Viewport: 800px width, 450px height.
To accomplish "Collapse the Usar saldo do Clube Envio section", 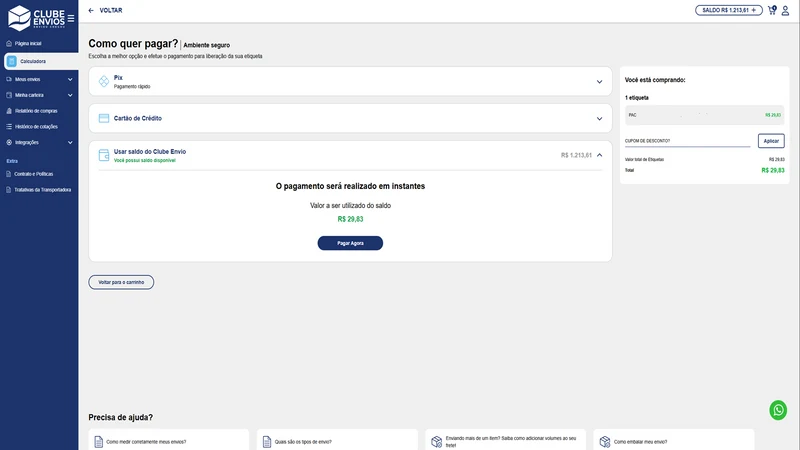I will point(599,155).
